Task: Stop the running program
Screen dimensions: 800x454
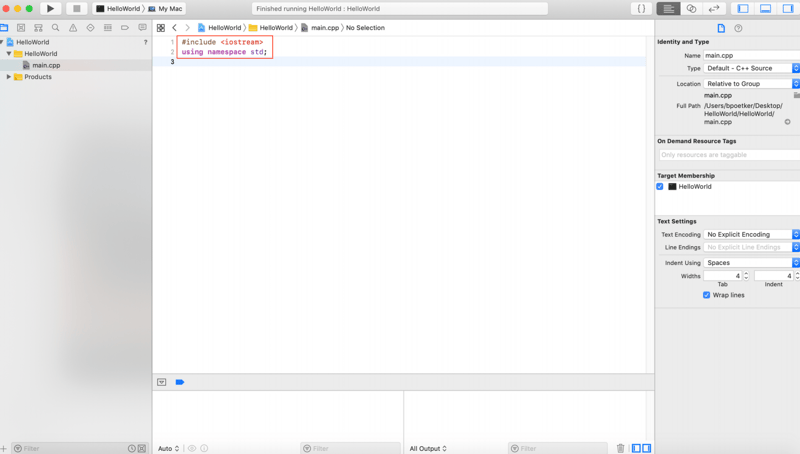Action: (x=77, y=8)
